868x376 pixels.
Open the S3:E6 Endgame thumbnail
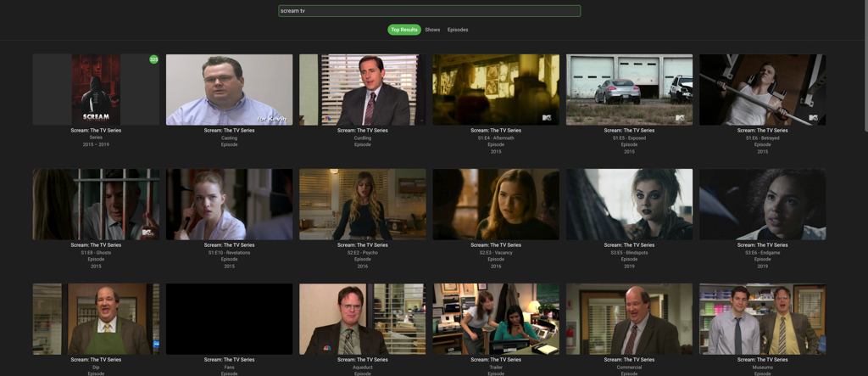762,204
